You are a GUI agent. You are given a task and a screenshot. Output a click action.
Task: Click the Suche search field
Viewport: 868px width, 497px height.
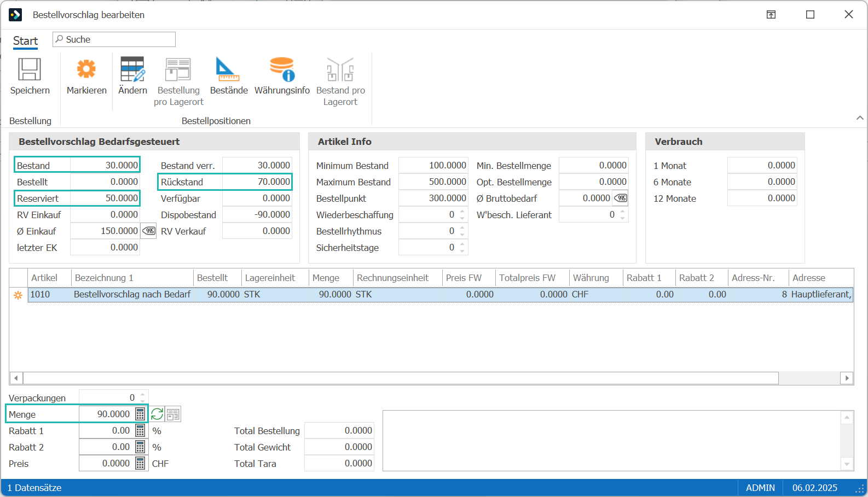(x=114, y=39)
